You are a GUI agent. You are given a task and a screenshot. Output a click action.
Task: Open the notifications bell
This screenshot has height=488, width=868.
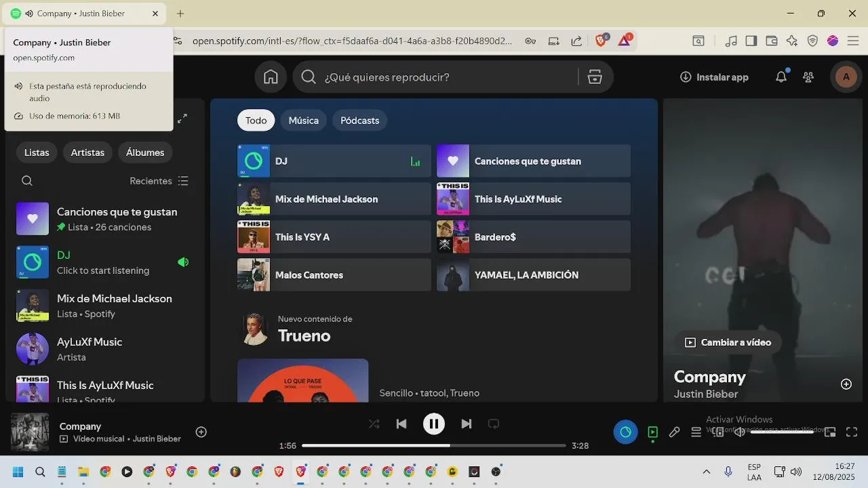point(781,77)
